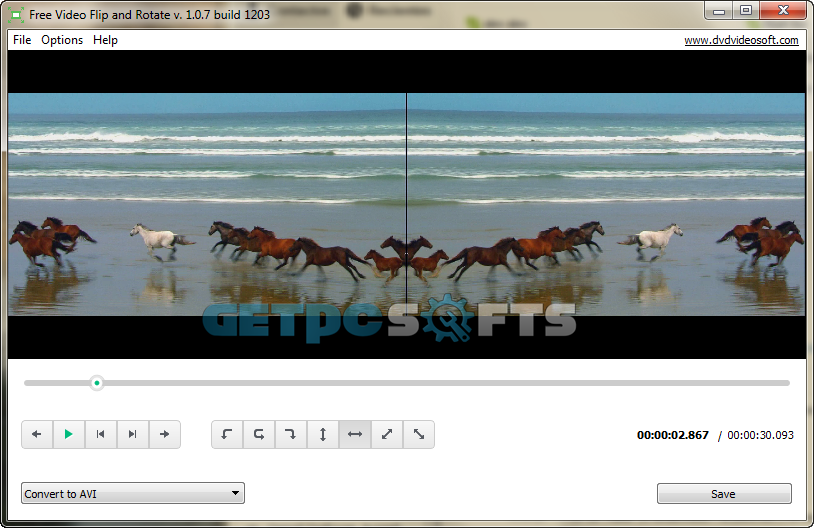This screenshot has height=528, width=814.
Task: Toggle horizontal flip button
Action: pyautogui.click(x=355, y=434)
